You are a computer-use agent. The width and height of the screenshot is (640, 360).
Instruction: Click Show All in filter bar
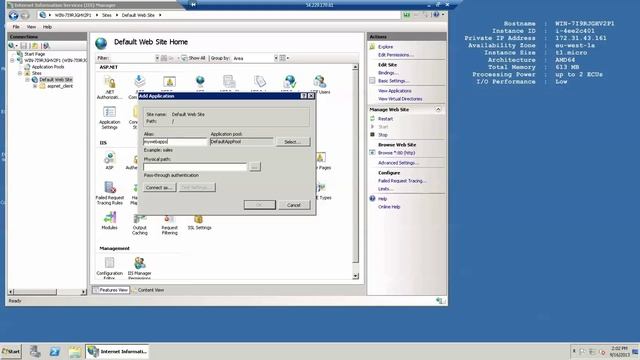coord(193,58)
